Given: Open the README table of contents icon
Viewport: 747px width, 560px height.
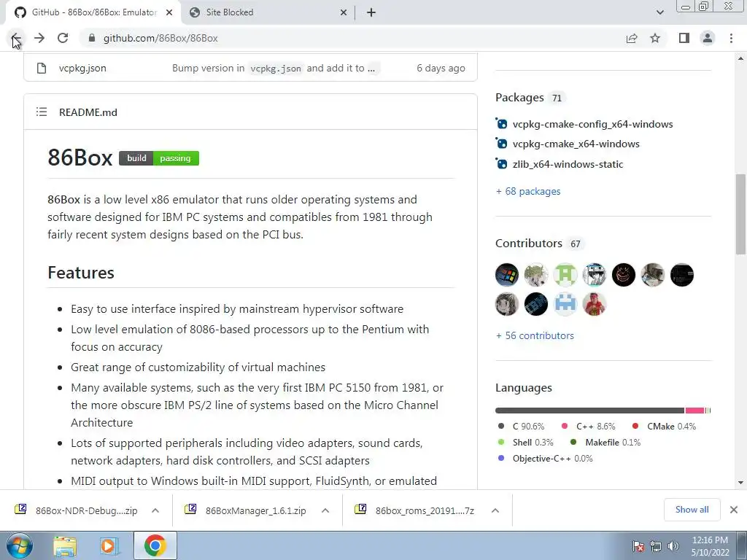Looking at the screenshot, I should pos(42,112).
